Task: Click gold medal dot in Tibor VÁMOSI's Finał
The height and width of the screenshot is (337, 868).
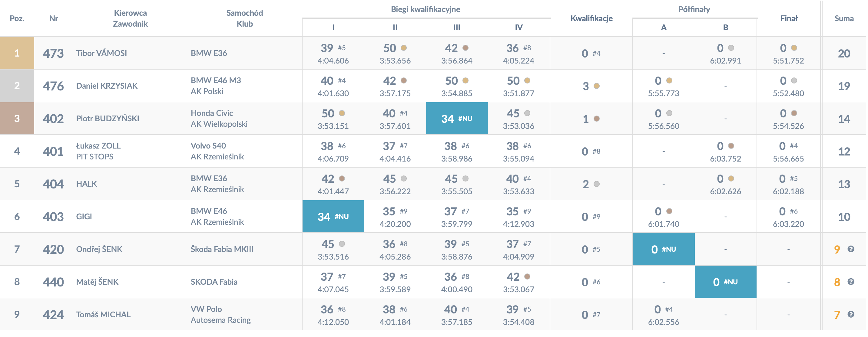Action: click(x=794, y=48)
